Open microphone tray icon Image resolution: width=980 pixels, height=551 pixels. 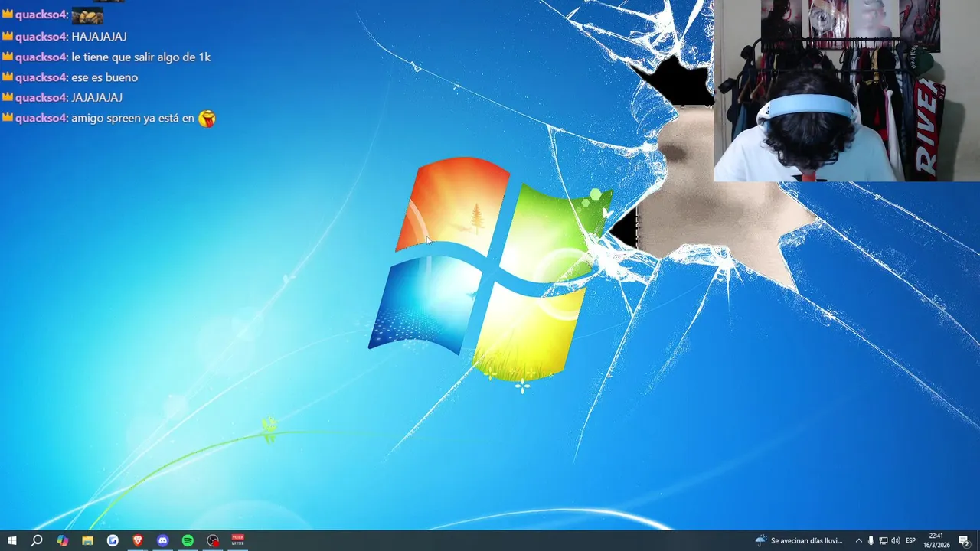click(x=871, y=540)
